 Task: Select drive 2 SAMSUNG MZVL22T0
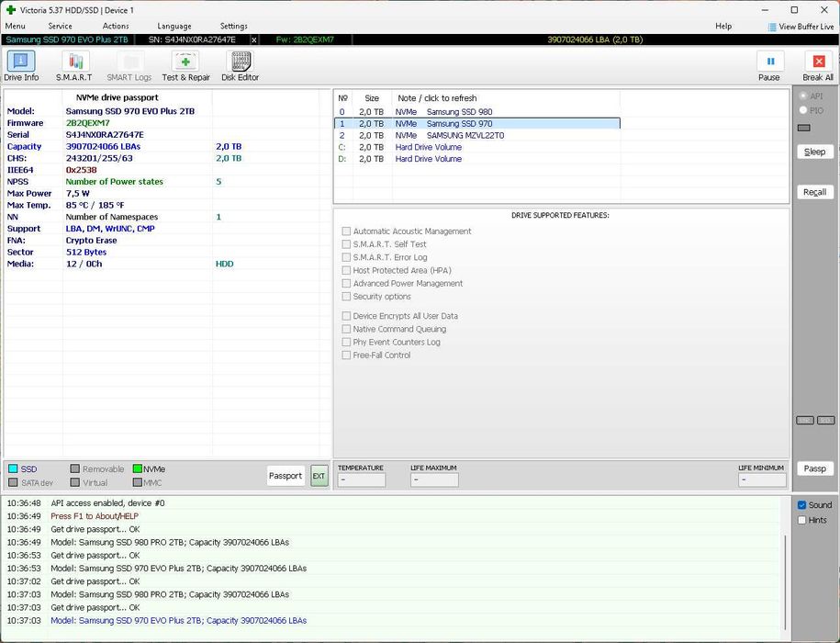[476, 136]
